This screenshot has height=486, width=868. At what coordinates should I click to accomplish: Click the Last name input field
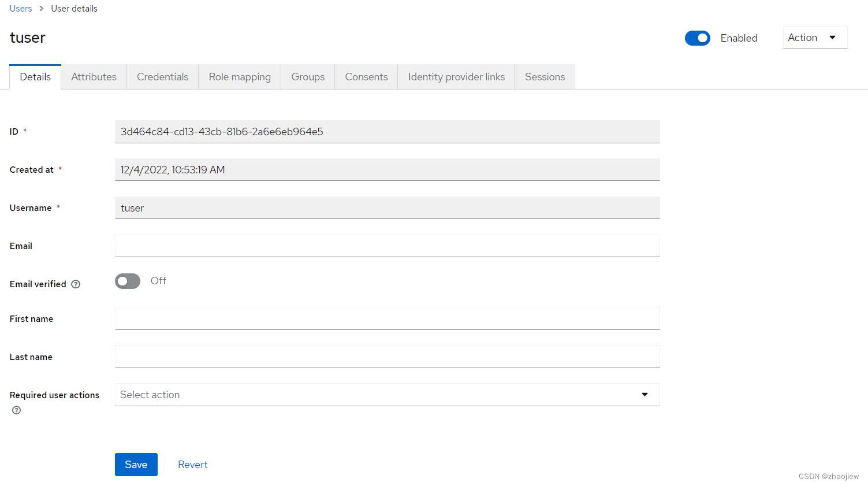(x=387, y=357)
